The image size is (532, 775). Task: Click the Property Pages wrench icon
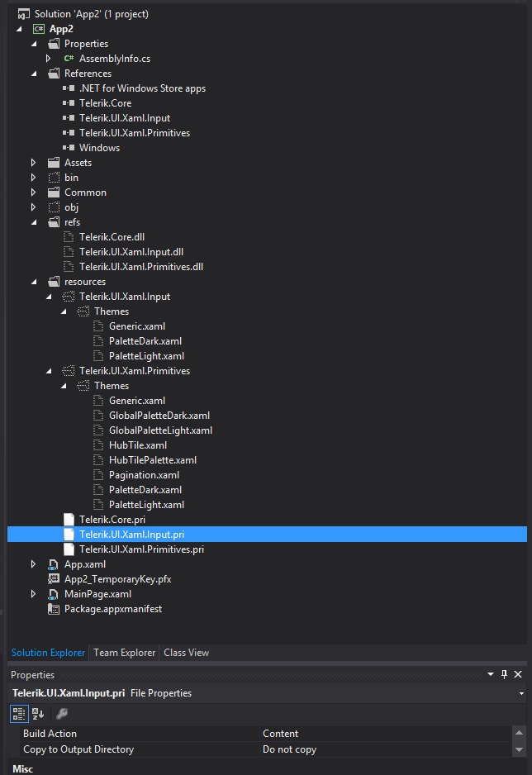pos(62,714)
